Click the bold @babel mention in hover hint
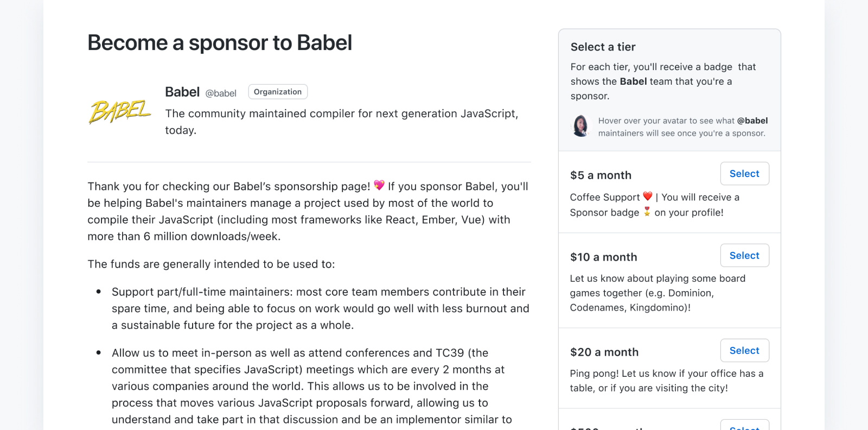This screenshot has height=430, width=868. pyautogui.click(x=752, y=121)
